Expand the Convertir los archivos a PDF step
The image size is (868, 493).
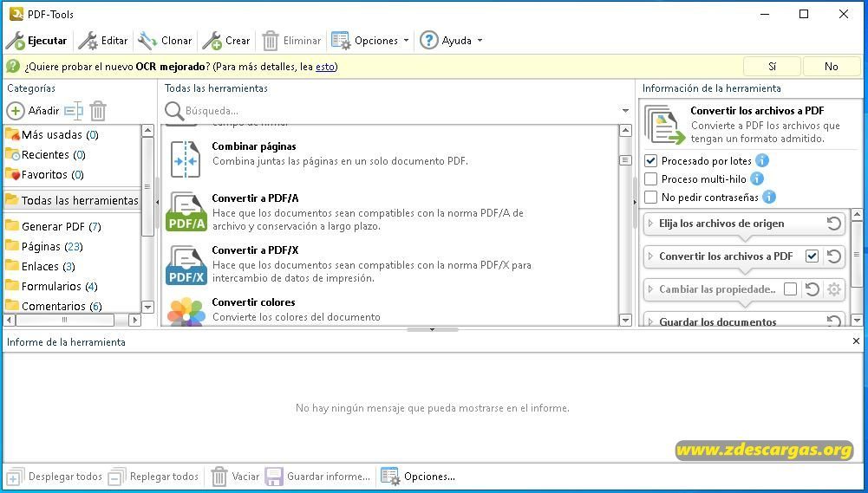click(650, 256)
